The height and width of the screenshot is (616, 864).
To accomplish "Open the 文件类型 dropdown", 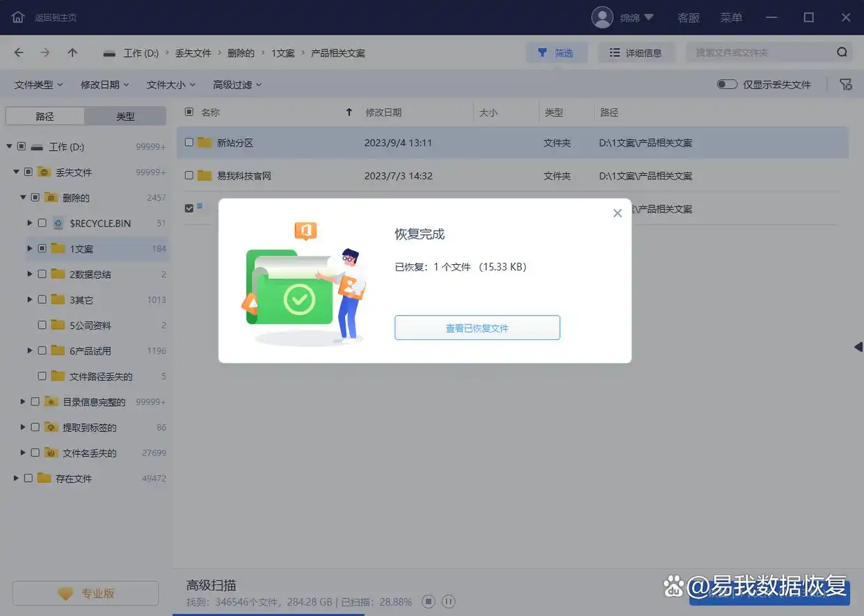I will coord(36,84).
